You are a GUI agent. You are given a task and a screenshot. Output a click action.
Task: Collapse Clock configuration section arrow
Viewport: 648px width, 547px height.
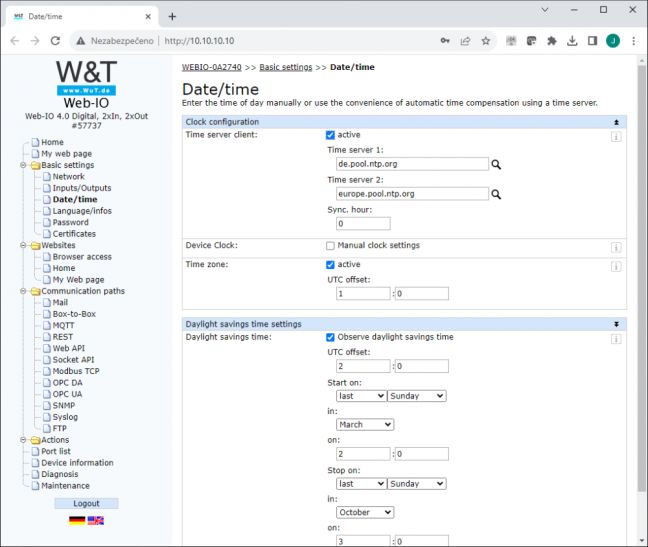pyautogui.click(x=616, y=122)
